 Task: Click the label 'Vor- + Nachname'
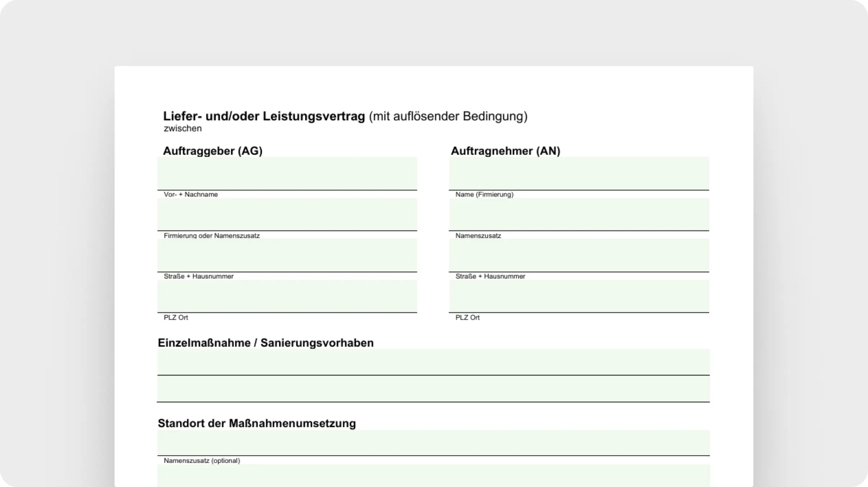(191, 194)
